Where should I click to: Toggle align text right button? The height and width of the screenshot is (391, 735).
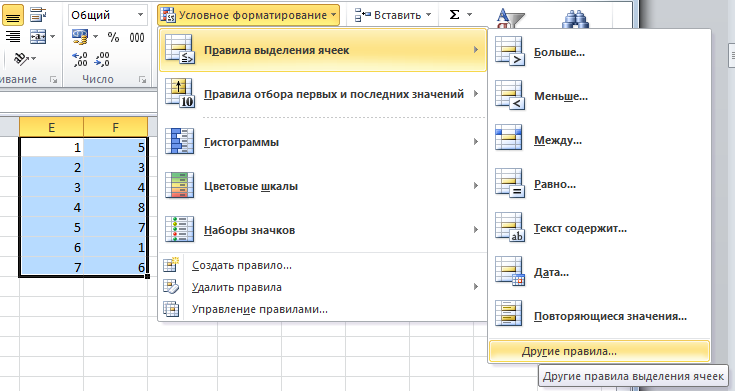[x=13, y=37]
